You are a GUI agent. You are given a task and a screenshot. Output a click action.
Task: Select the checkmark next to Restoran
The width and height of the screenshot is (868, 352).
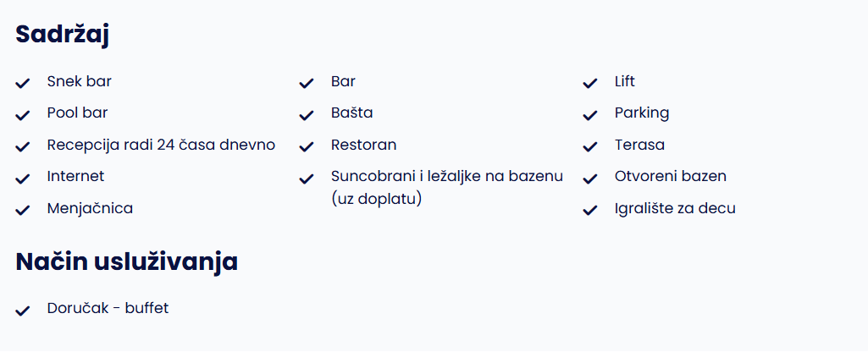coord(306,147)
